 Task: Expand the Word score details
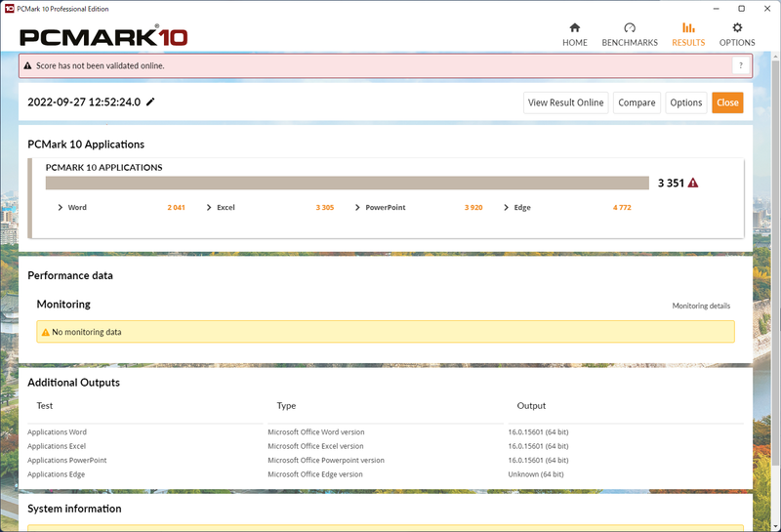pos(61,207)
